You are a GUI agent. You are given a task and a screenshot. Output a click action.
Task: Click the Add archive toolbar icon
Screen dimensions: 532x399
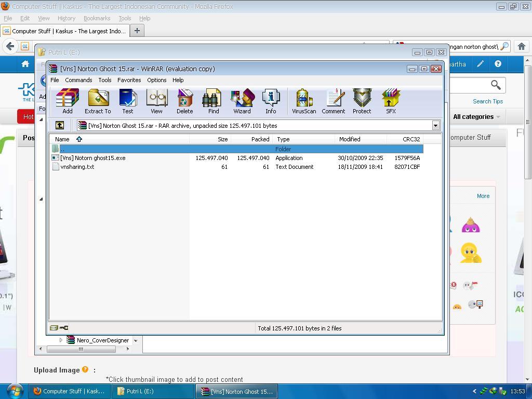tap(67, 101)
